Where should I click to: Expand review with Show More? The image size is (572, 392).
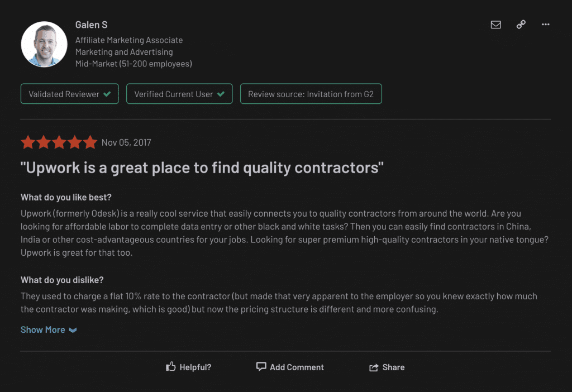click(x=43, y=329)
